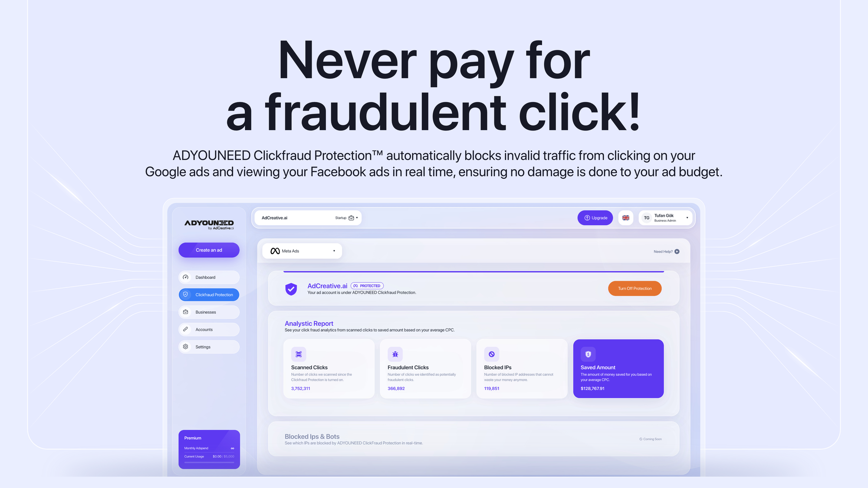Toggle the Turn Off Protection button
Viewport: 868px width, 488px height.
635,288
